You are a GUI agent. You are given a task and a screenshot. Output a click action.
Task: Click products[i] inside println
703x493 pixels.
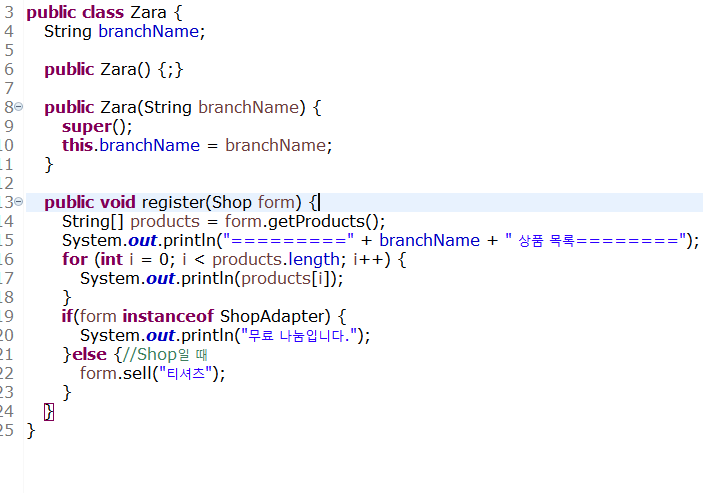(x=288, y=279)
